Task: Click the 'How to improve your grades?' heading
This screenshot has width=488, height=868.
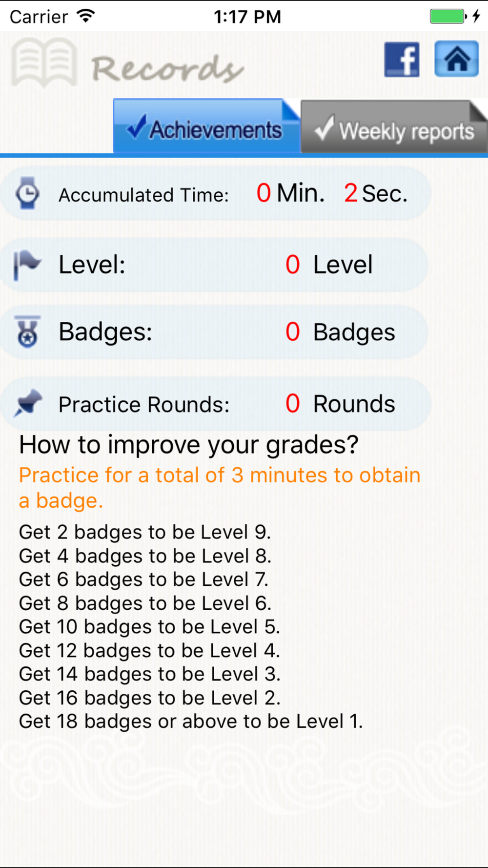Action: (x=188, y=445)
